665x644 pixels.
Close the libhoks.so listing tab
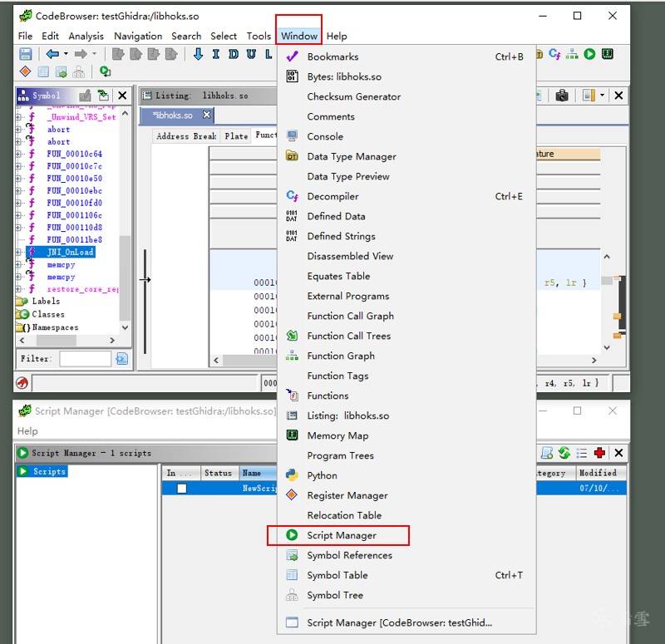point(206,115)
